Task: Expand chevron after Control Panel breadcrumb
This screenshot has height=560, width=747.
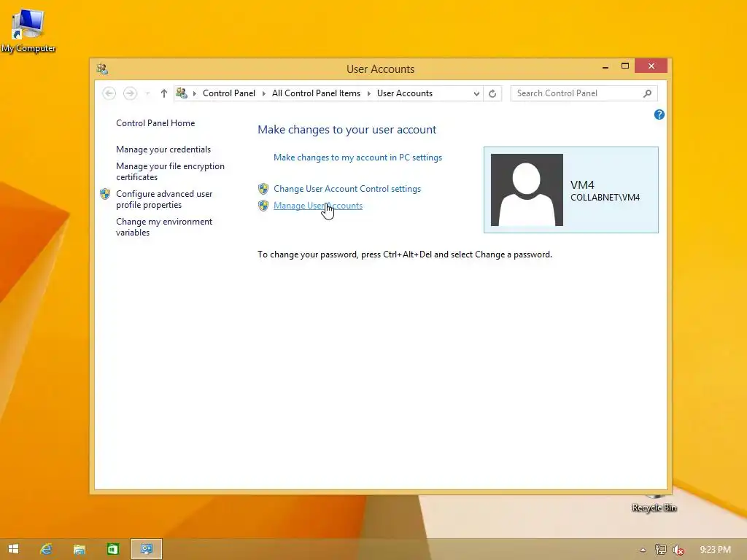Action: [264, 93]
